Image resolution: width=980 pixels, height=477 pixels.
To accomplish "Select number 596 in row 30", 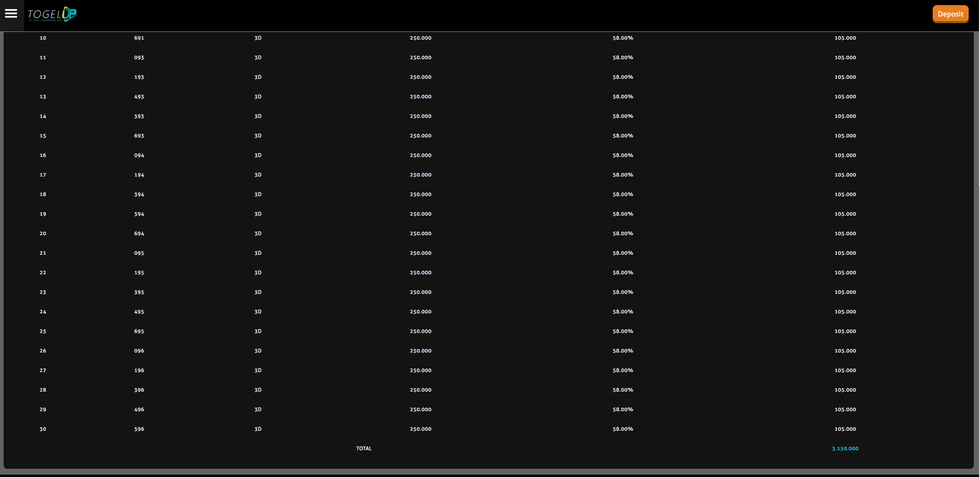I will pyautogui.click(x=139, y=429).
